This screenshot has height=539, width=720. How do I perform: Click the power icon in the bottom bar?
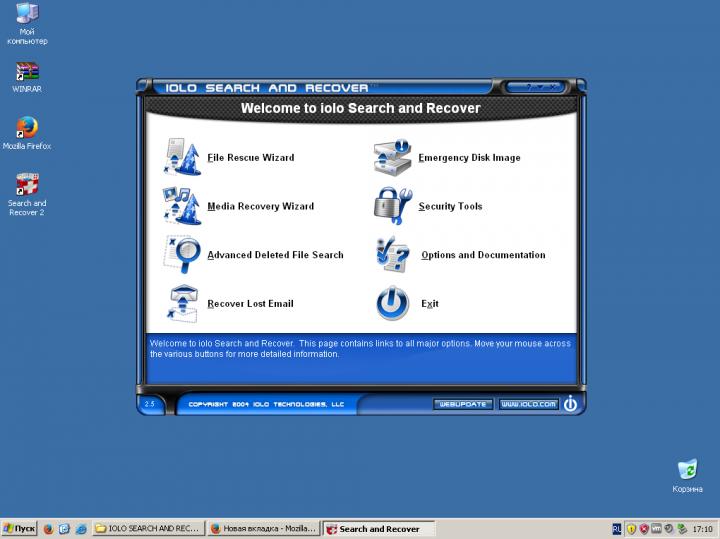570,404
